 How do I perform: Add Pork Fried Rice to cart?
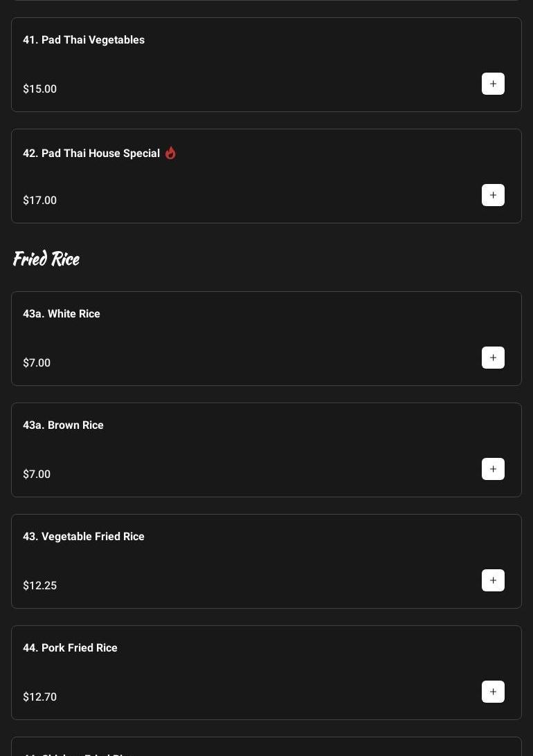(493, 692)
